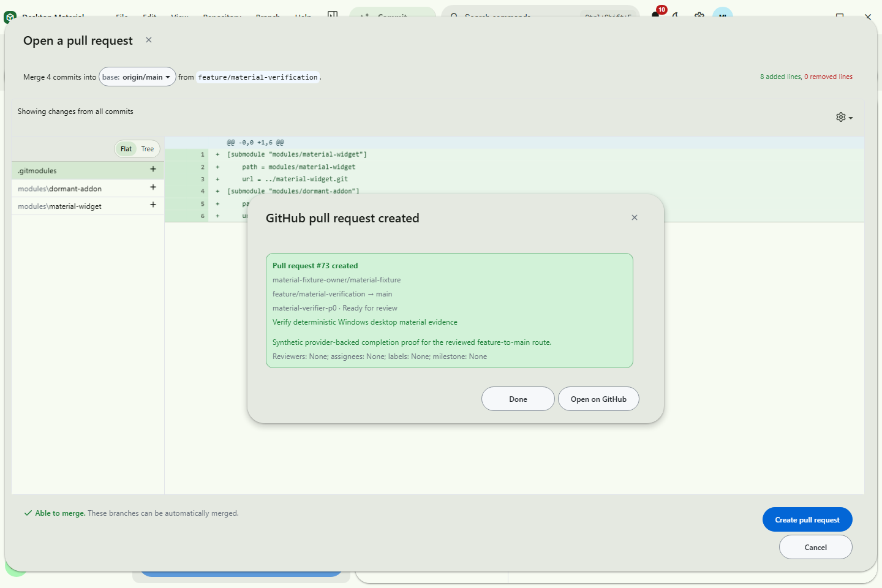Click the 'Pull request #73 created' heading

[x=315, y=266]
